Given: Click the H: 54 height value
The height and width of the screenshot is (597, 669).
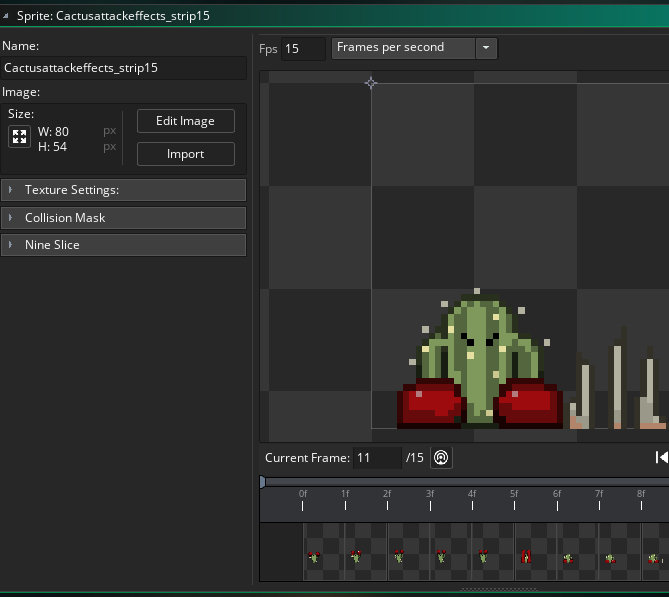Looking at the screenshot, I should click(x=52, y=147).
